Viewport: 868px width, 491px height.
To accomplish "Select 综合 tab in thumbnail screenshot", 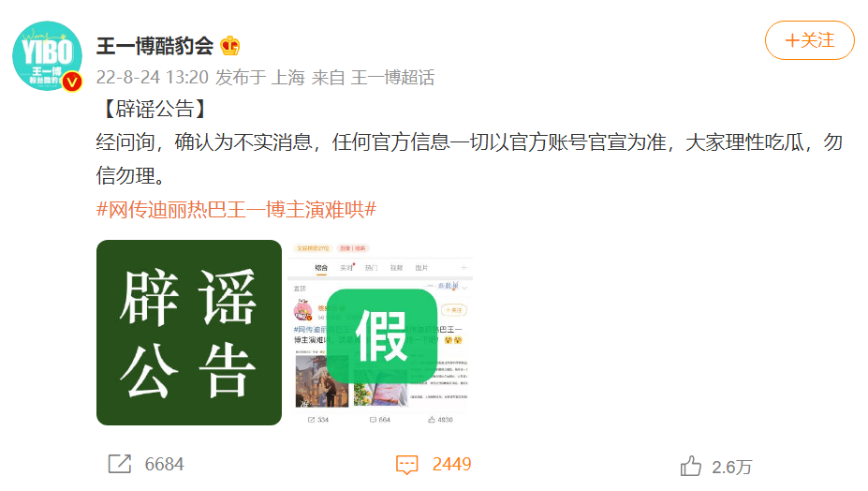I will click(321, 268).
